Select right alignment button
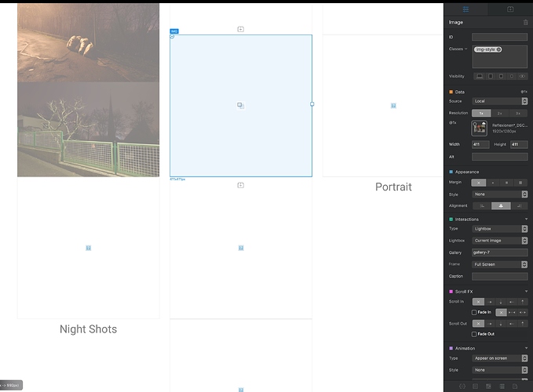The height and width of the screenshot is (392, 533). 519,205
